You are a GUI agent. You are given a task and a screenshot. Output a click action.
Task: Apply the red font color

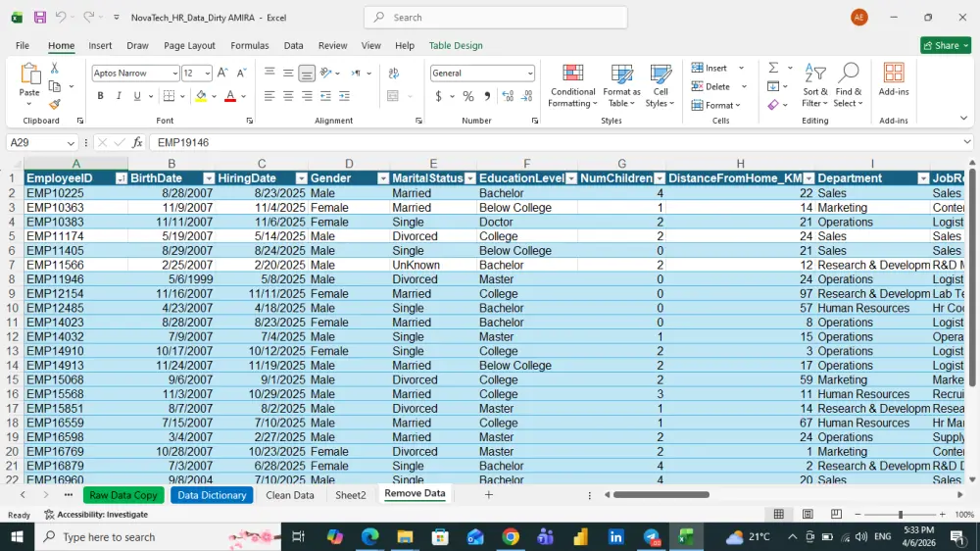[x=230, y=96]
